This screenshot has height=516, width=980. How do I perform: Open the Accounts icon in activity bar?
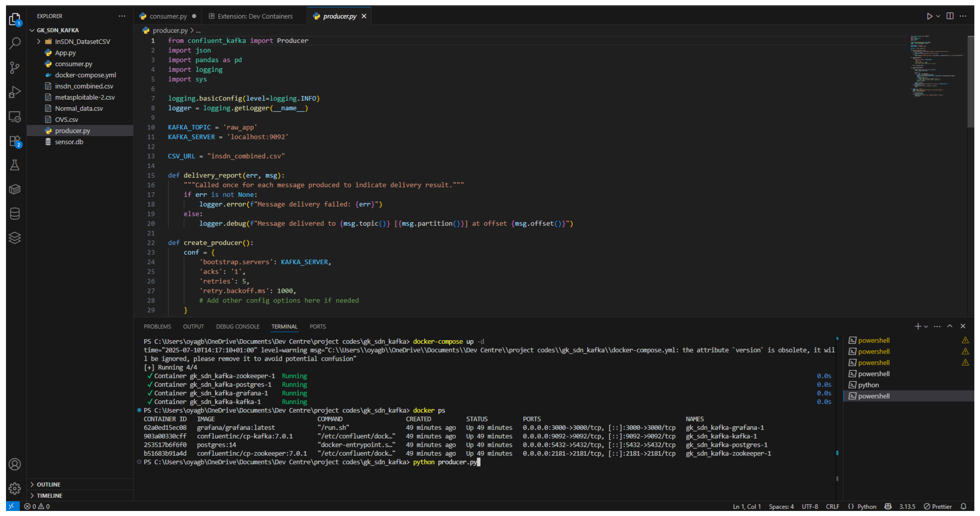tap(14, 464)
